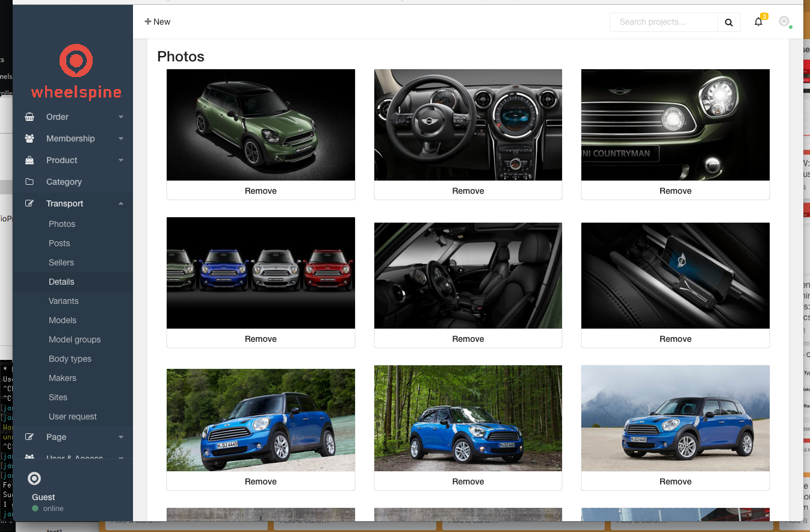
Task: Click the Guest avatar icon in sidebar footer
Action: (x=35, y=478)
